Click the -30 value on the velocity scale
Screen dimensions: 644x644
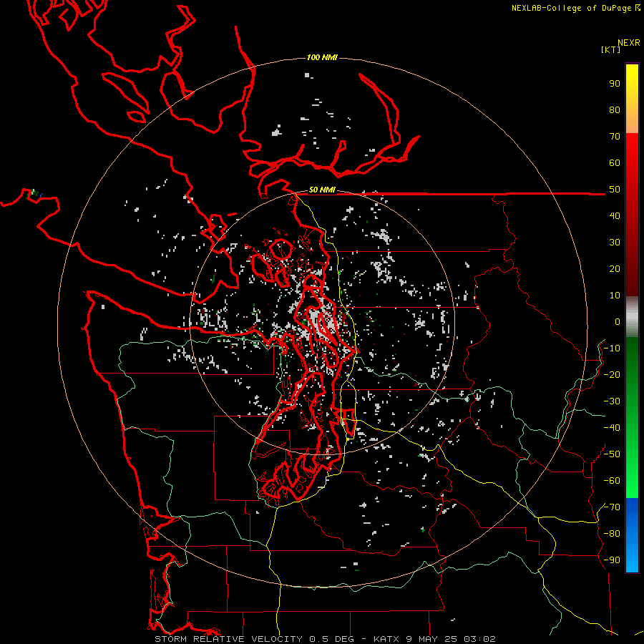click(612, 401)
